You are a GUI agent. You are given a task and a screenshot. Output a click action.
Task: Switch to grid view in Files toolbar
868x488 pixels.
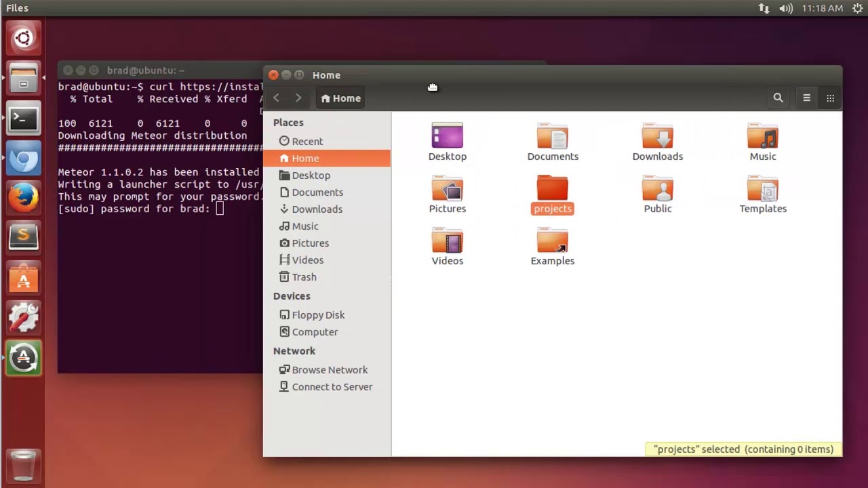coord(830,98)
